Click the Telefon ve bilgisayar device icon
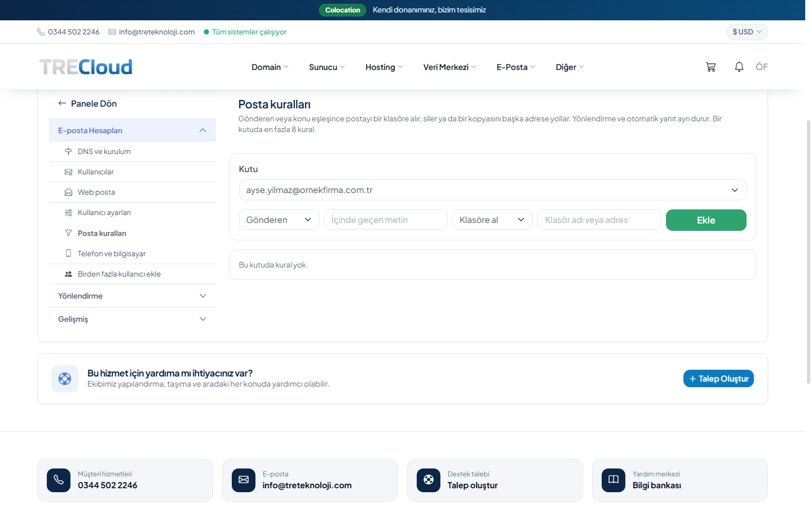Image resolution: width=812 pixels, height=508 pixels. [68, 253]
